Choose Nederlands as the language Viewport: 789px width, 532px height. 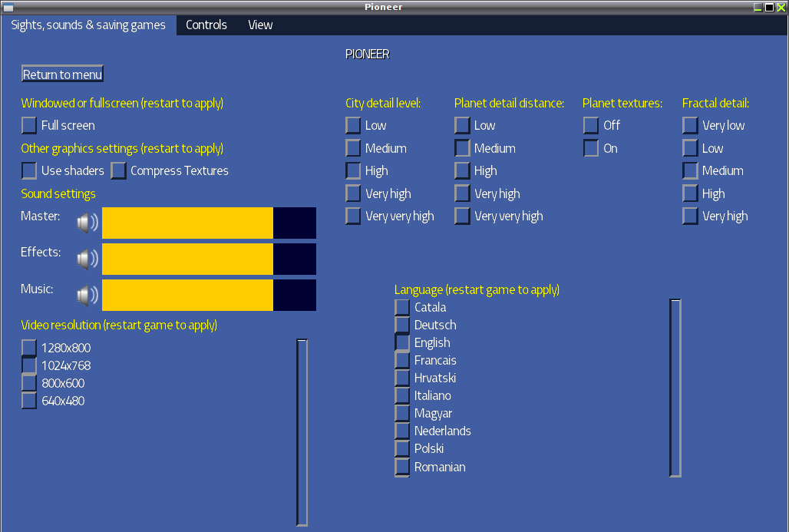click(402, 431)
